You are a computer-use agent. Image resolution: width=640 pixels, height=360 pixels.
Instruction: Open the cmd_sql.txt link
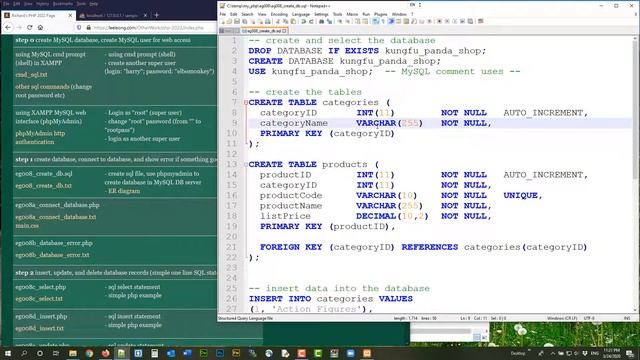click(31, 75)
